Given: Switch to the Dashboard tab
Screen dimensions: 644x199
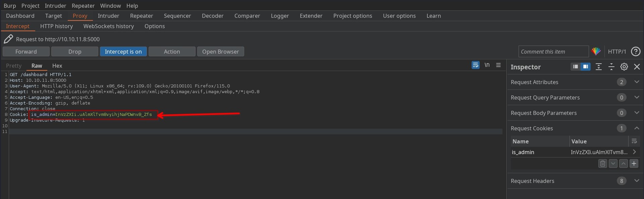Looking at the screenshot, I should click(20, 16).
